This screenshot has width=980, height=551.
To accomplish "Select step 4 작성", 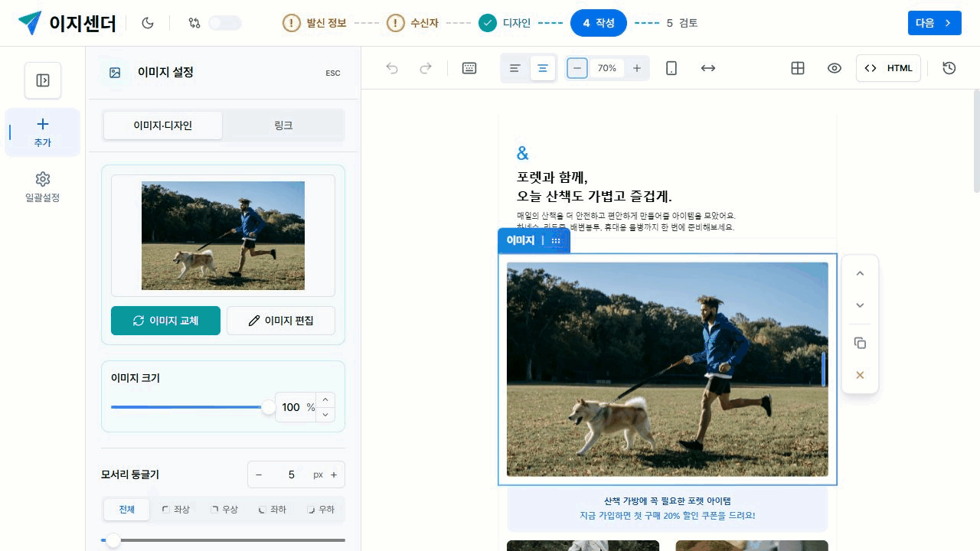I will pyautogui.click(x=599, y=23).
